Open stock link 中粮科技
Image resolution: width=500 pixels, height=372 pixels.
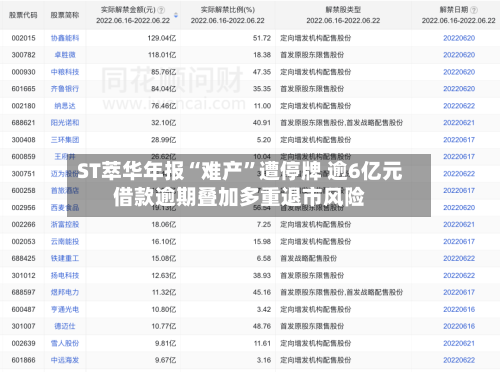point(65,72)
